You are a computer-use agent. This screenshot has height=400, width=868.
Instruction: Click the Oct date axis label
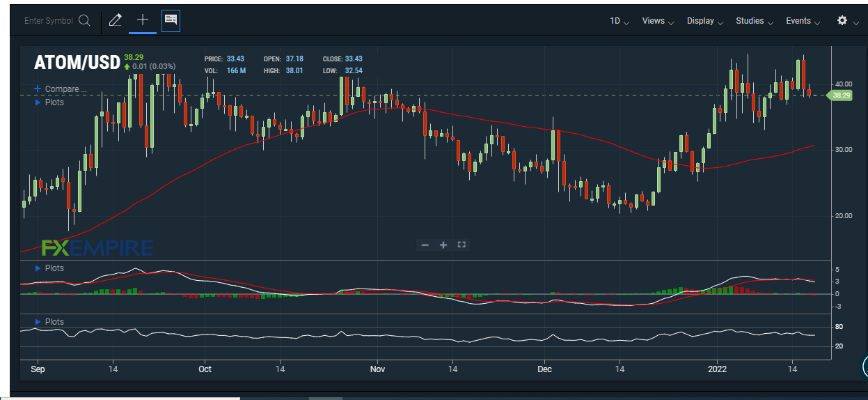[205, 369]
